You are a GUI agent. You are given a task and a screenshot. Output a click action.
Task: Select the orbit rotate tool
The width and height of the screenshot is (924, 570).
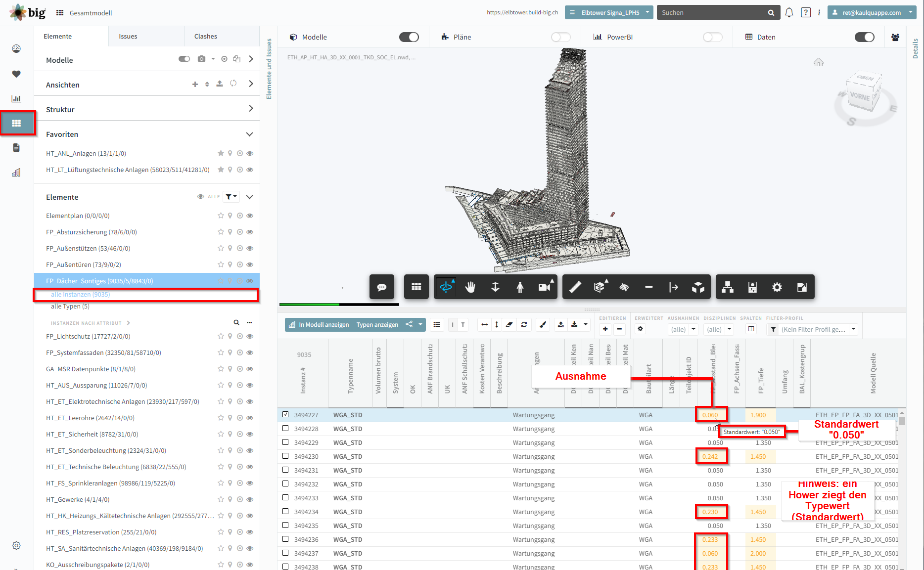pos(446,287)
